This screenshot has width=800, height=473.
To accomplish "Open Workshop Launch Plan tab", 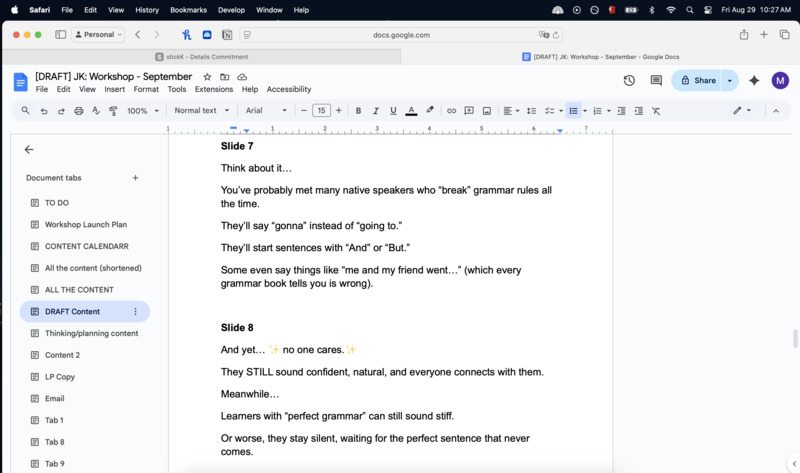I will 85,225.
